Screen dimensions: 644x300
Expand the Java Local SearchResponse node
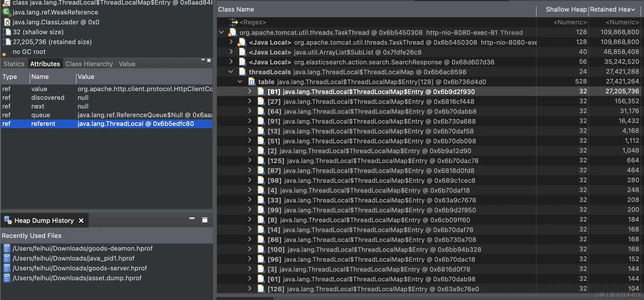231,62
